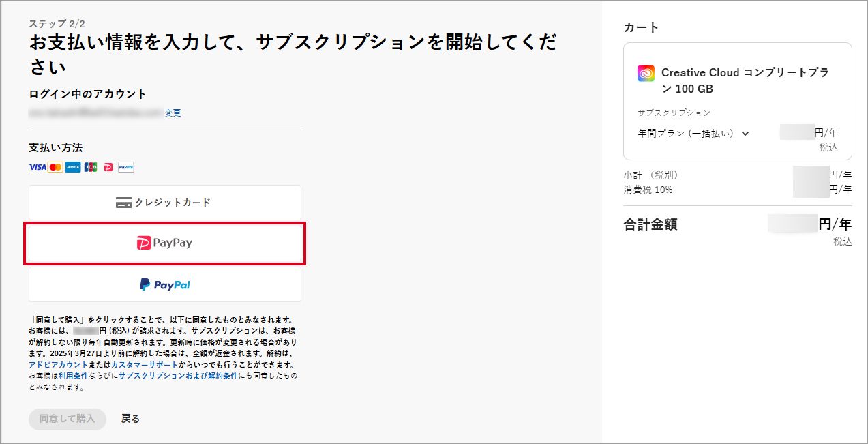Click the Mastercard logo icon
This screenshot has height=444, width=868.
(x=55, y=167)
